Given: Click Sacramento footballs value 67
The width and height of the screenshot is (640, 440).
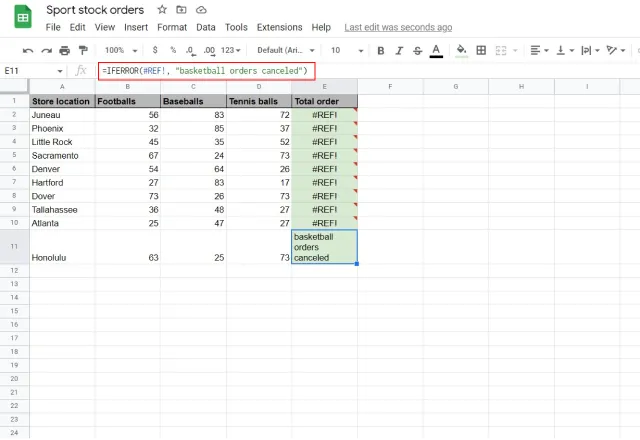Looking at the screenshot, I should click(x=128, y=156).
